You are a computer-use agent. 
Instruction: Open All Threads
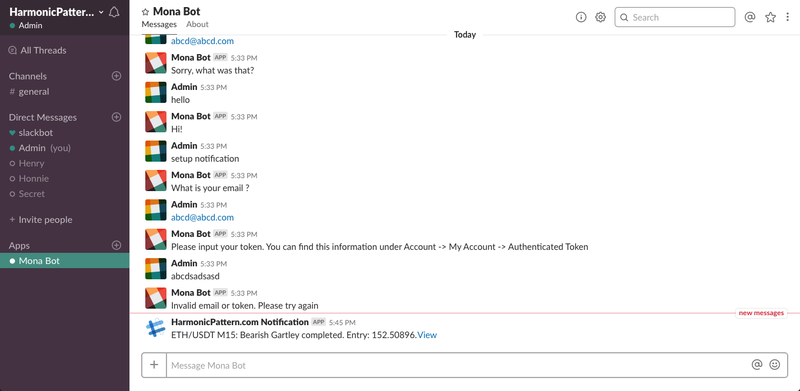38,51
